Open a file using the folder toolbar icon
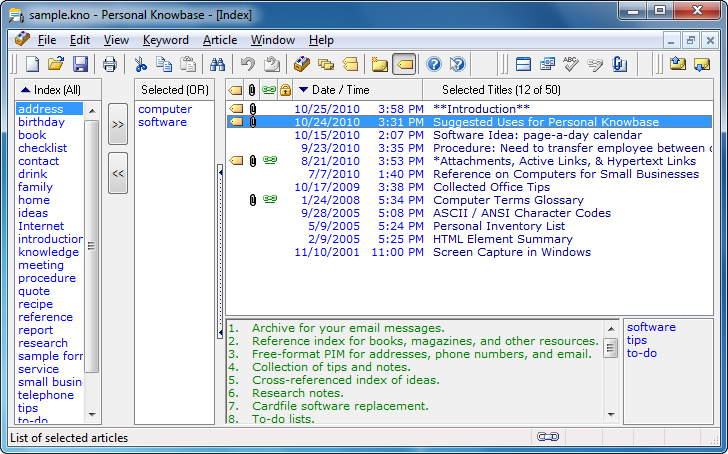 (x=56, y=64)
